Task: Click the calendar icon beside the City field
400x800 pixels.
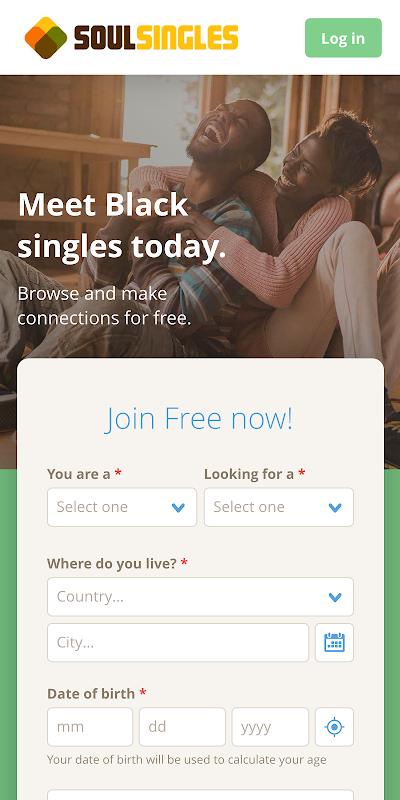Action: [x=334, y=642]
